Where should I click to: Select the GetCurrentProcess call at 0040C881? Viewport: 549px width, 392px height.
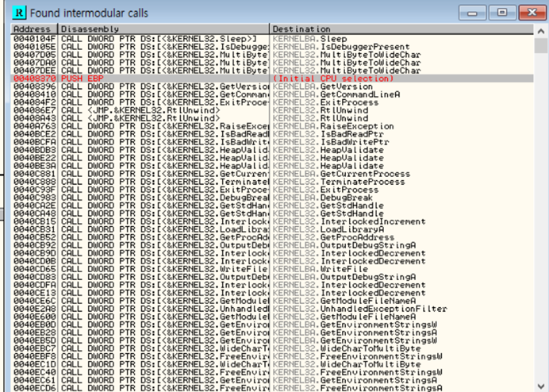[x=272, y=174]
